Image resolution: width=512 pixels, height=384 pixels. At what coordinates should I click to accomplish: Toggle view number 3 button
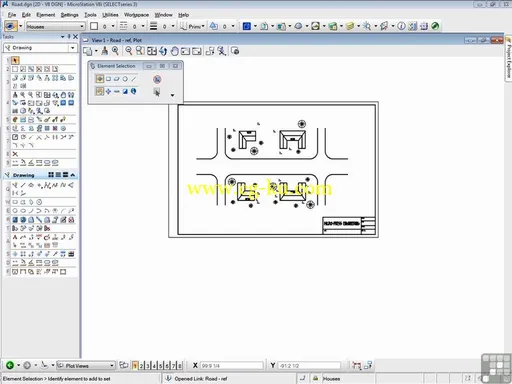[x=148, y=366]
